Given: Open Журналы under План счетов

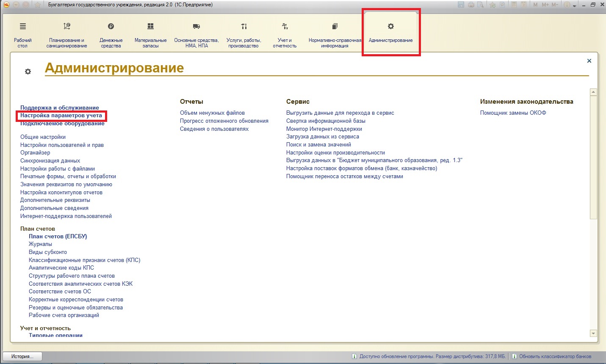Looking at the screenshot, I should [x=40, y=244].
